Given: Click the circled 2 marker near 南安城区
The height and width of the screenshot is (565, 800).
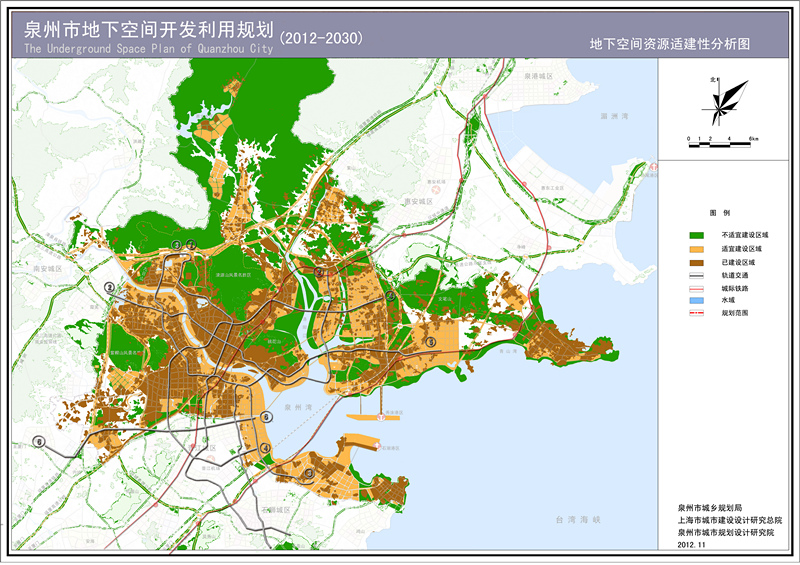Looking at the screenshot, I should tap(108, 288).
